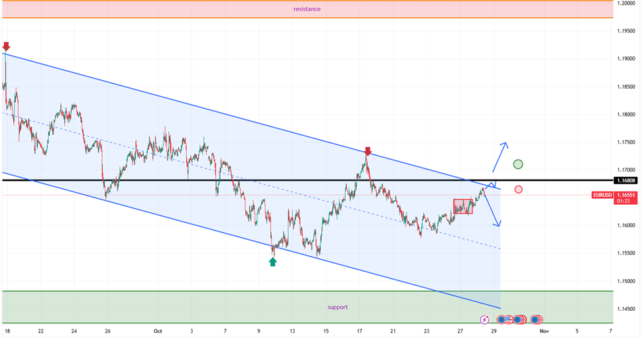Click the 'Oct' label on the time axis
644x340 pixels.
coord(158,329)
